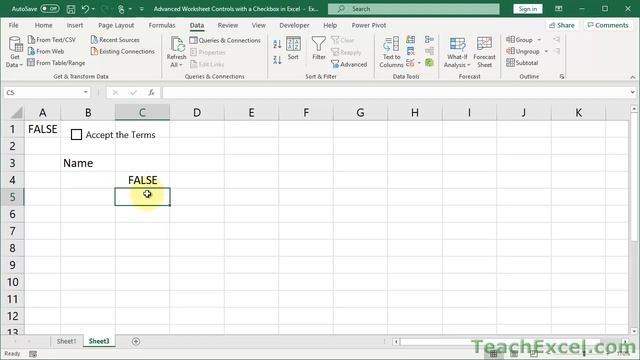Switch to the Developer tab
Viewport: 640px width, 360px height.
pos(294,25)
